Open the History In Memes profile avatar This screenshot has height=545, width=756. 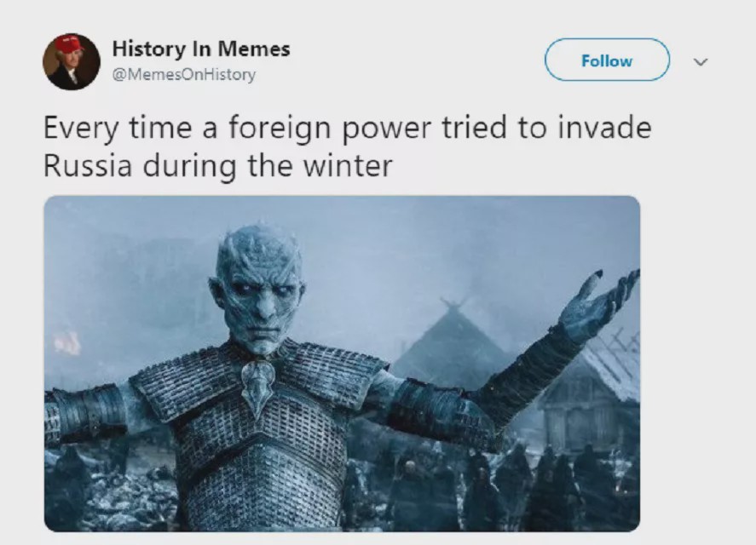point(72,61)
